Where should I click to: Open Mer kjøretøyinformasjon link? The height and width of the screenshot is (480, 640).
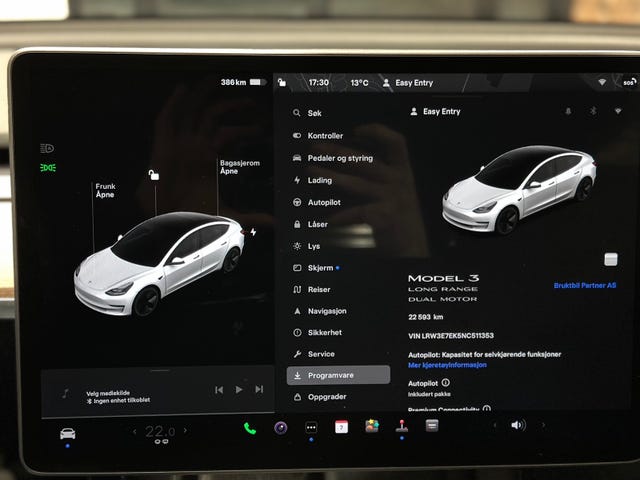447,365
